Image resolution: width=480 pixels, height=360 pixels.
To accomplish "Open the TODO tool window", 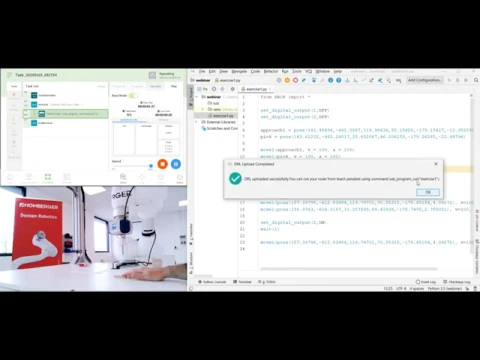I will pyautogui.click(x=267, y=282).
